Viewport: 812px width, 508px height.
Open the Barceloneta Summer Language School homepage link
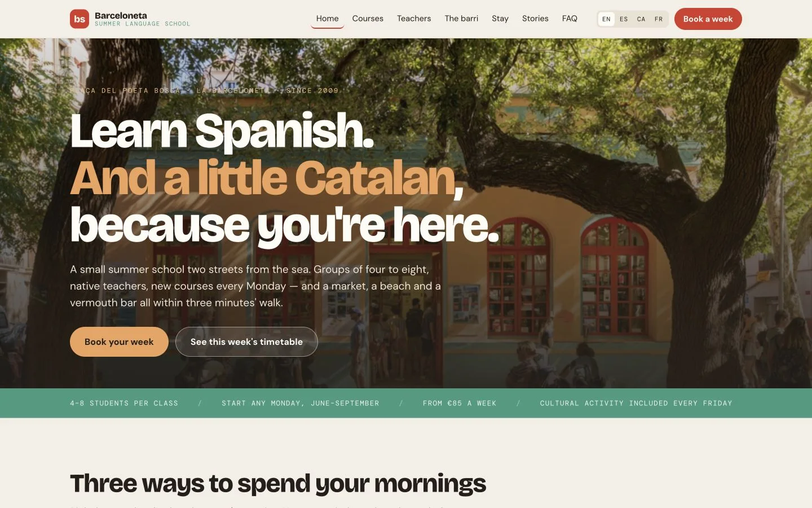[x=130, y=19]
